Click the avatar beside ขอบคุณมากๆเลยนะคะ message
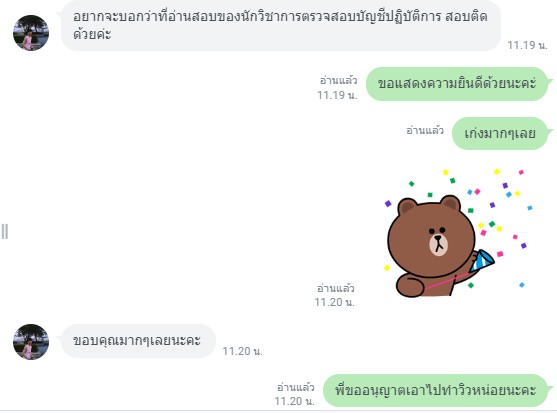The width and height of the screenshot is (557, 413). 31,342
